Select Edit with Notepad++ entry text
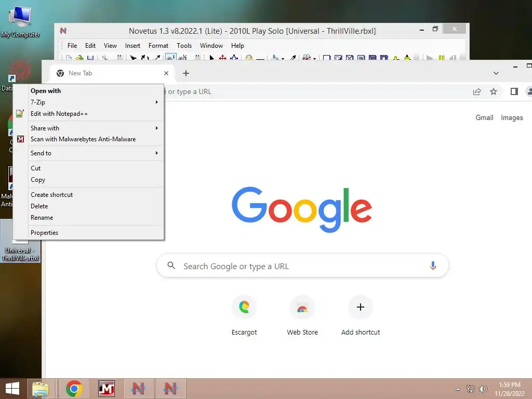This screenshot has height=399, width=532. pos(59,114)
